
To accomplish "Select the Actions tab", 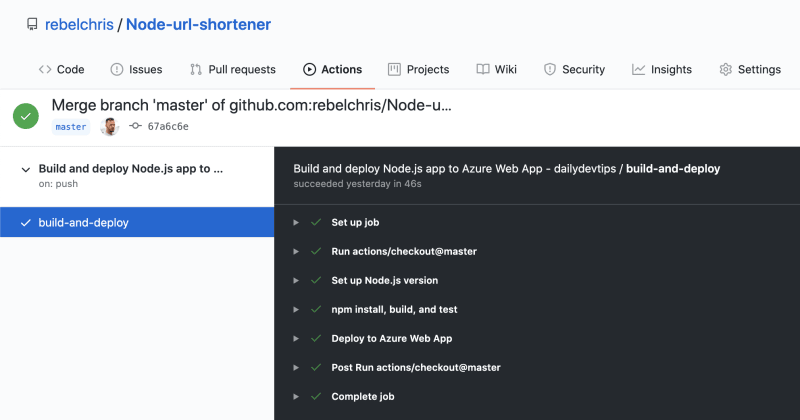I will [332, 69].
